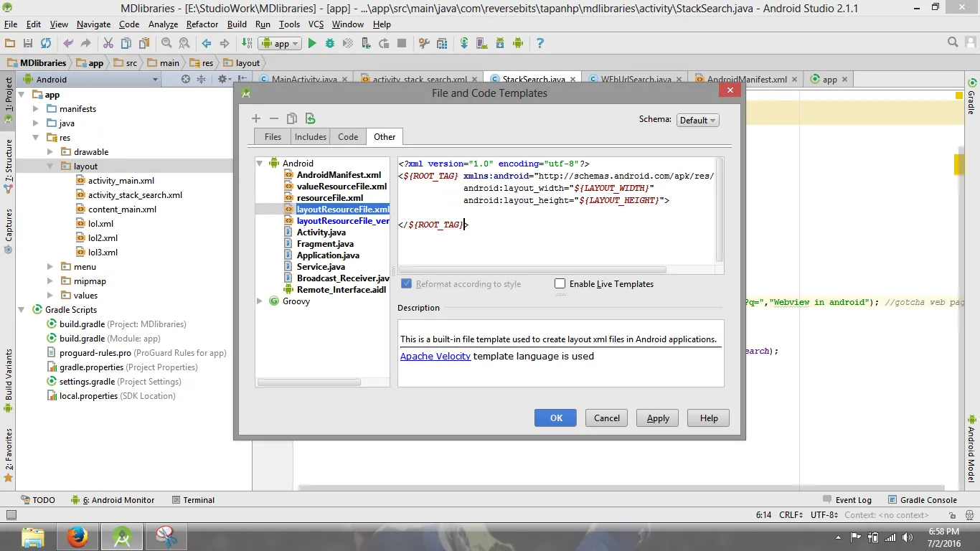Expand the java folder in project tree
The image size is (980, 551).
pyautogui.click(x=36, y=123)
